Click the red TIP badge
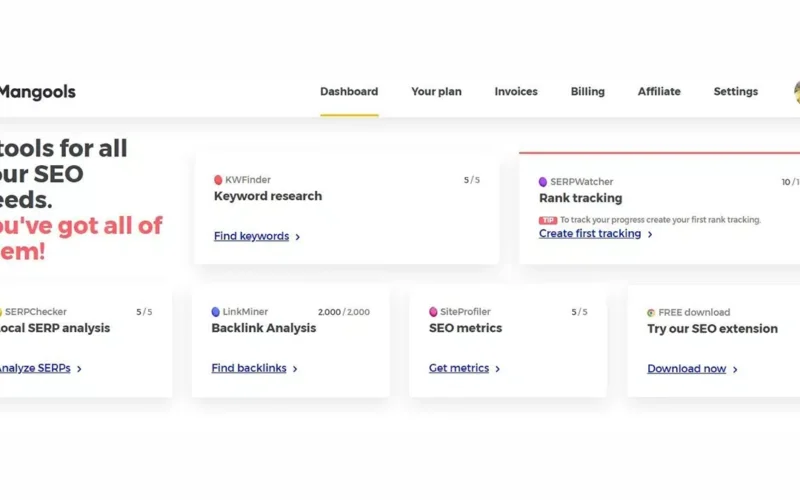 coord(548,220)
